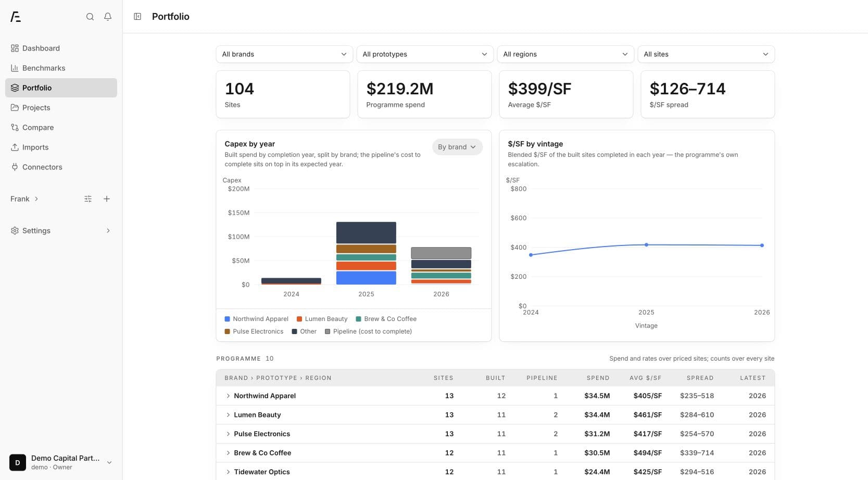868x480 pixels.
Task: Click the Compare branch icon
Action: [15, 128]
